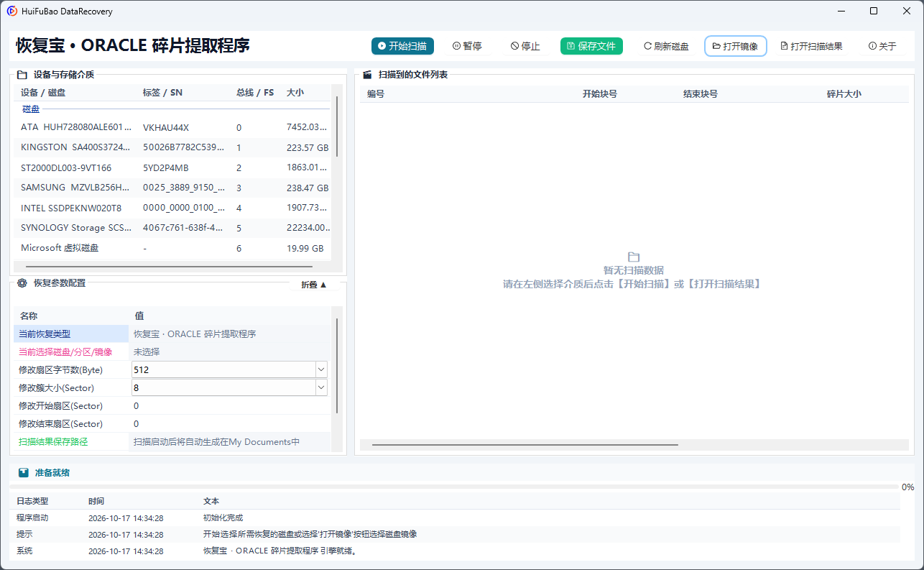This screenshot has width=924, height=570.
Task: Collapse the parameters panel with 折叠
Action: [x=314, y=285]
